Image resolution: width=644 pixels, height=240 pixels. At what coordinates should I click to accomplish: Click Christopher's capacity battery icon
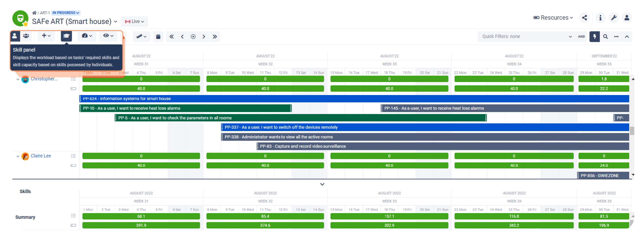(73, 89)
